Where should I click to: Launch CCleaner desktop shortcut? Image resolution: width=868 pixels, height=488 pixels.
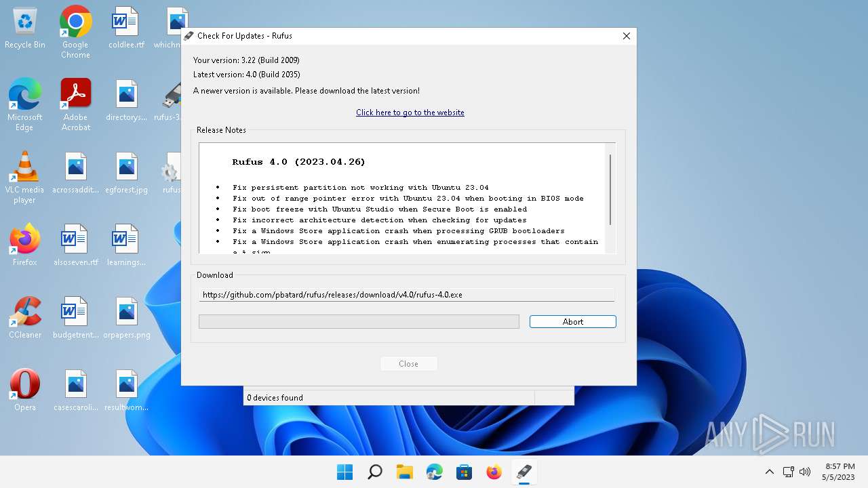(x=25, y=317)
